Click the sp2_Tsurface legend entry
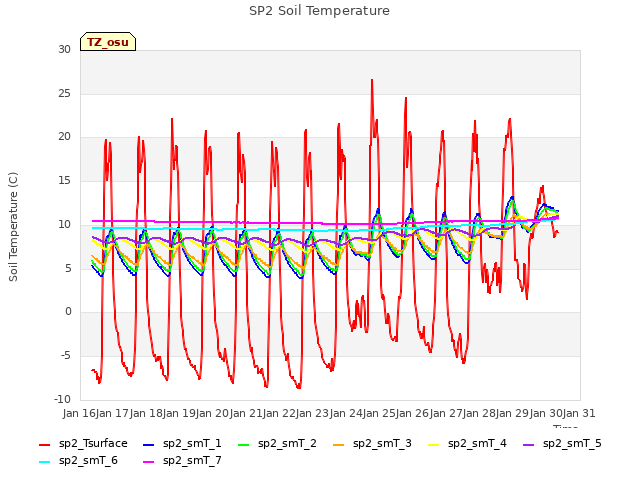640x480 pixels. point(83,444)
